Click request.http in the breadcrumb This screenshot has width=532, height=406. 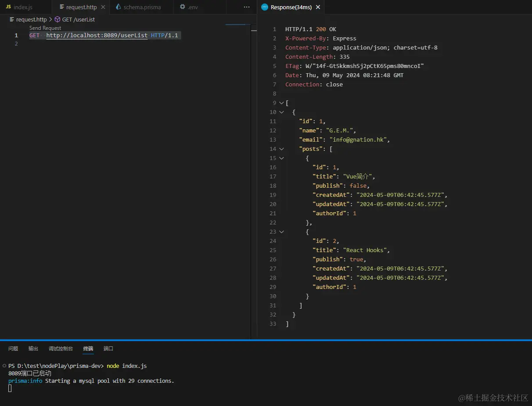31,19
